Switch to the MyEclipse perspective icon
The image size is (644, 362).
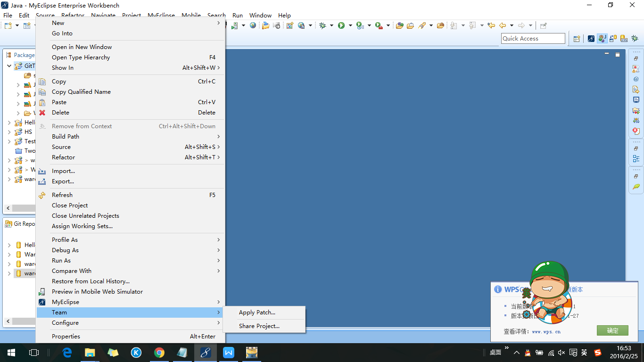591,39
